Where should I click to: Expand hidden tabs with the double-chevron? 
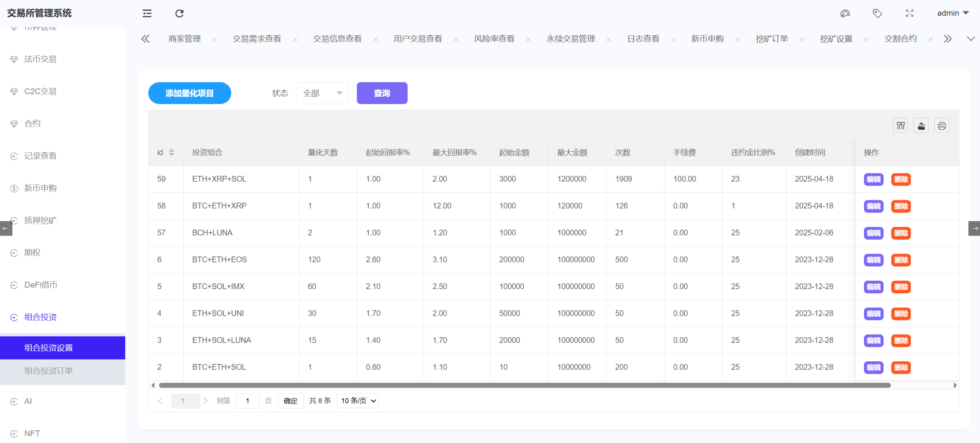[x=948, y=39]
